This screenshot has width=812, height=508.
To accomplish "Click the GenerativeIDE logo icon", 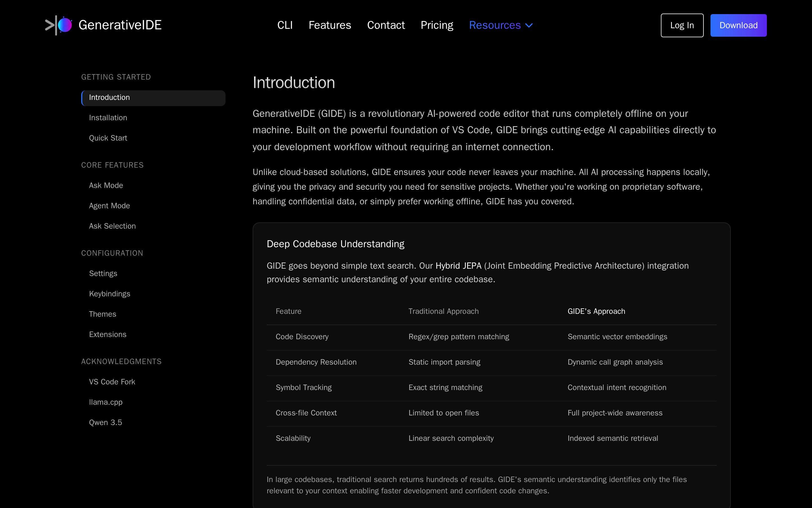I will tap(59, 25).
